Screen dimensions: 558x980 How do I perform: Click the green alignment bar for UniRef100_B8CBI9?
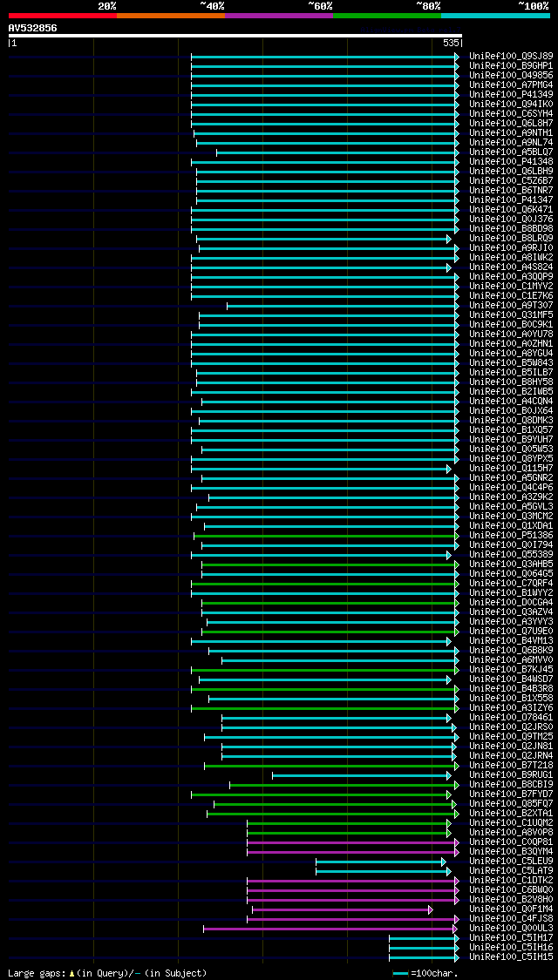pyautogui.click(x=344, y=785)
